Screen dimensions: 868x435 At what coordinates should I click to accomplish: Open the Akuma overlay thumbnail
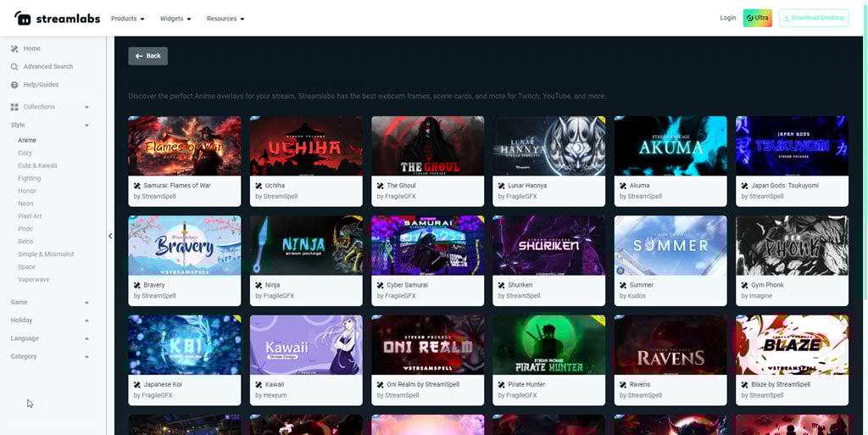670,146
